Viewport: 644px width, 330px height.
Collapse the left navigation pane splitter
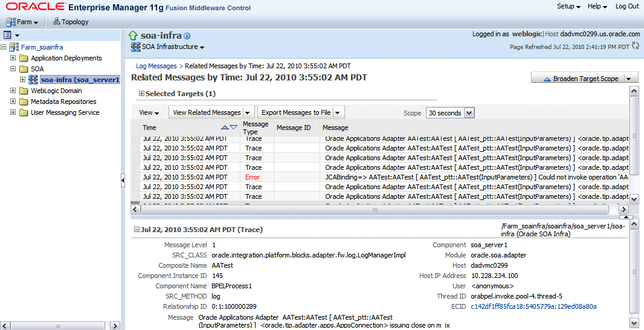(x=123, y=180)
